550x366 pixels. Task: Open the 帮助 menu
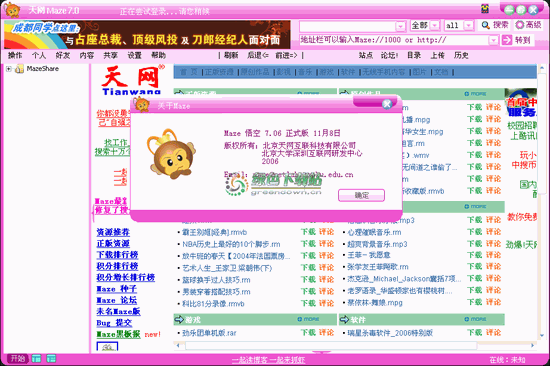(x=158, y=55)
